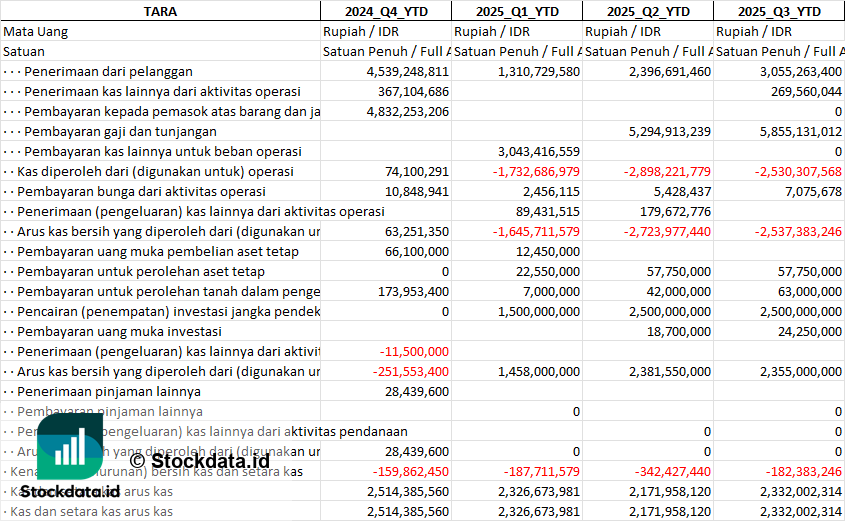Viewport: 845px width, 521px height.
Task: Click the Stockdata.id bar chart logo
Action: click(70, 447)
